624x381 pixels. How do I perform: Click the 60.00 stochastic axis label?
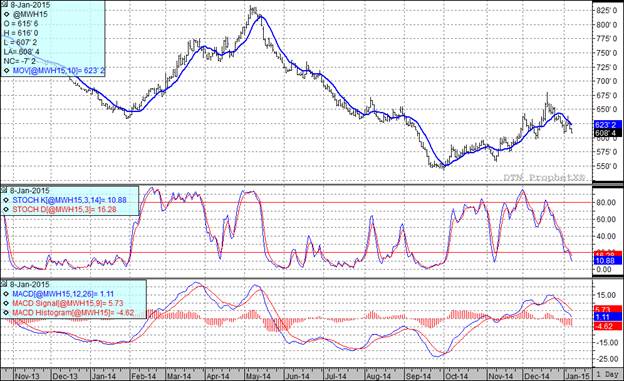[606, 219]
